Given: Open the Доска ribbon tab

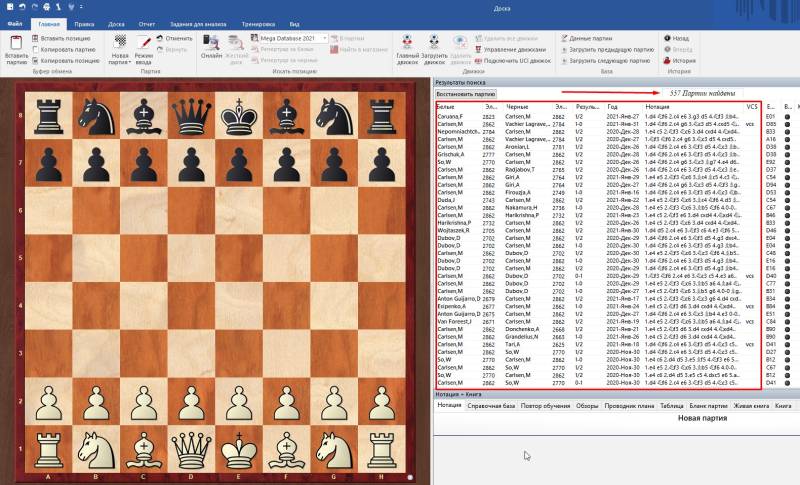Looking at the screenshot, I should click(117, 23).
